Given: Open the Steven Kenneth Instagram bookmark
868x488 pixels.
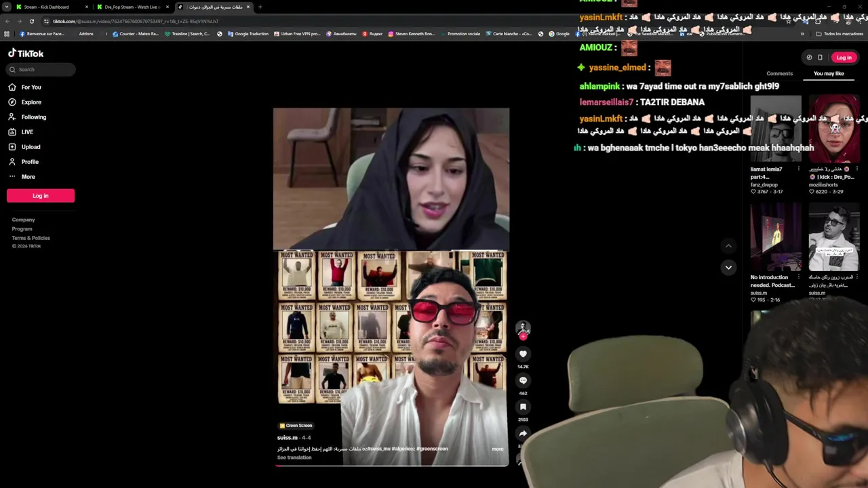Looking at the screenshot, I should click(x=412, y=34).
